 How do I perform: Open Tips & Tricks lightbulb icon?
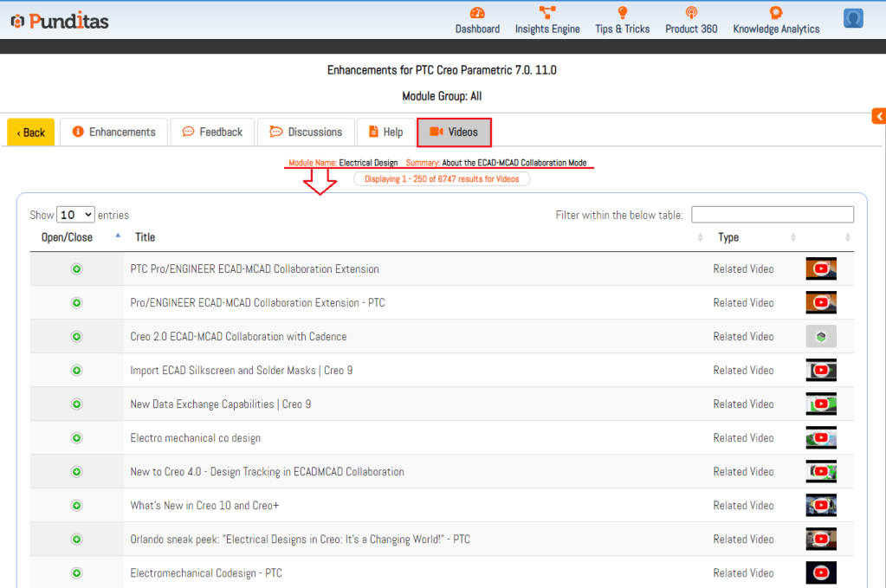click(622, 13)
